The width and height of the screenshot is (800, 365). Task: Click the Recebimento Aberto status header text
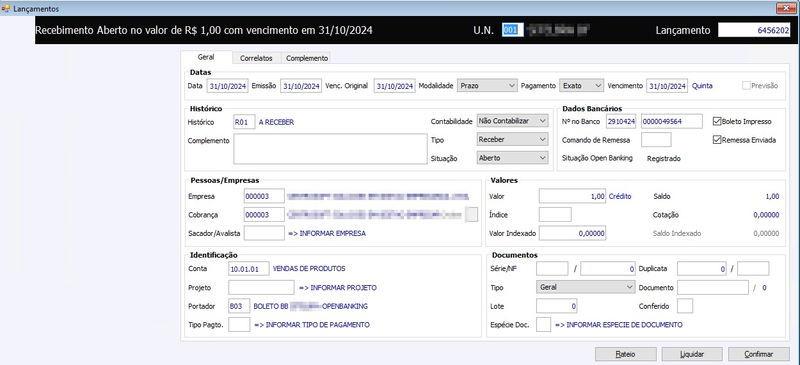204,30
